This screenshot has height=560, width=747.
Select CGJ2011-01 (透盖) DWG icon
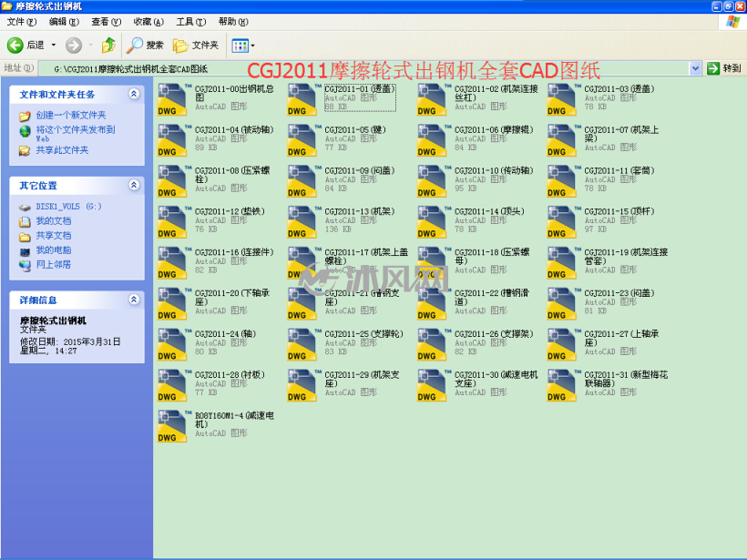click(x=302, y=99)
